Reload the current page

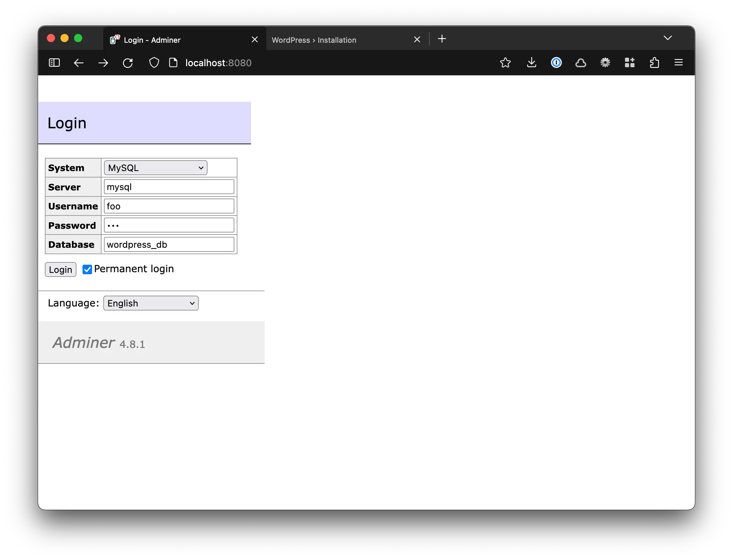point(128,63)
